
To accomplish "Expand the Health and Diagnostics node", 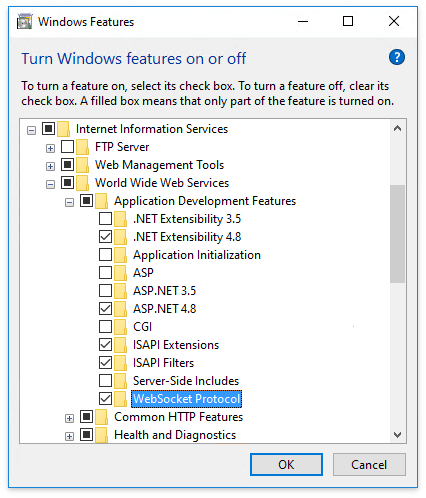I will tap(69, 436).
